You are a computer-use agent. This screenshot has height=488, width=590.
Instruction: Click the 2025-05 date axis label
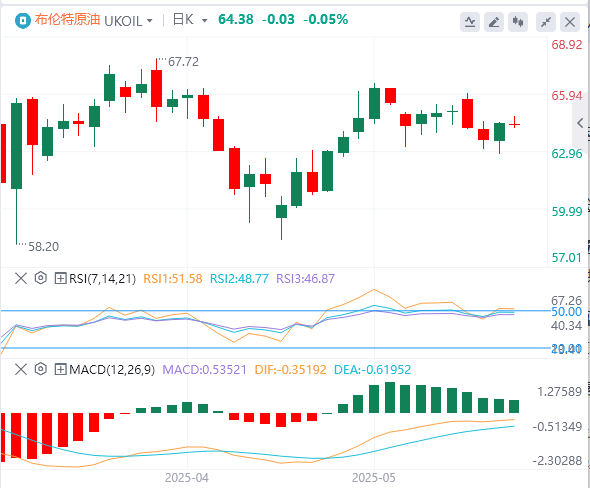point(374,478)
